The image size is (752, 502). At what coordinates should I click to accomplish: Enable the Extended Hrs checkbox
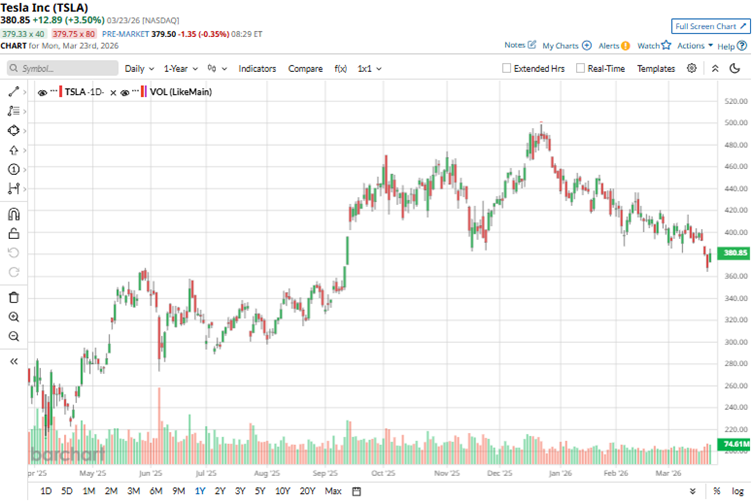pyautogui.click(x=508, y=69)
